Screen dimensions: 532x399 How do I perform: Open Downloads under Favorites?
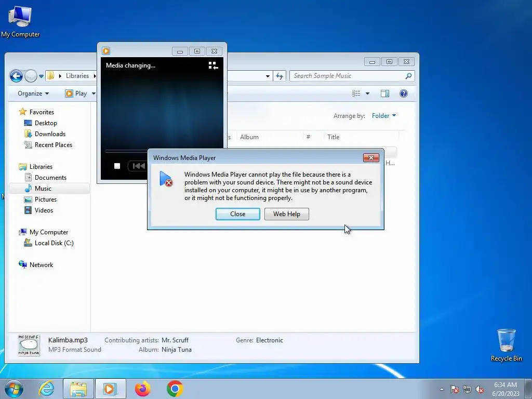tap(50, 134)
